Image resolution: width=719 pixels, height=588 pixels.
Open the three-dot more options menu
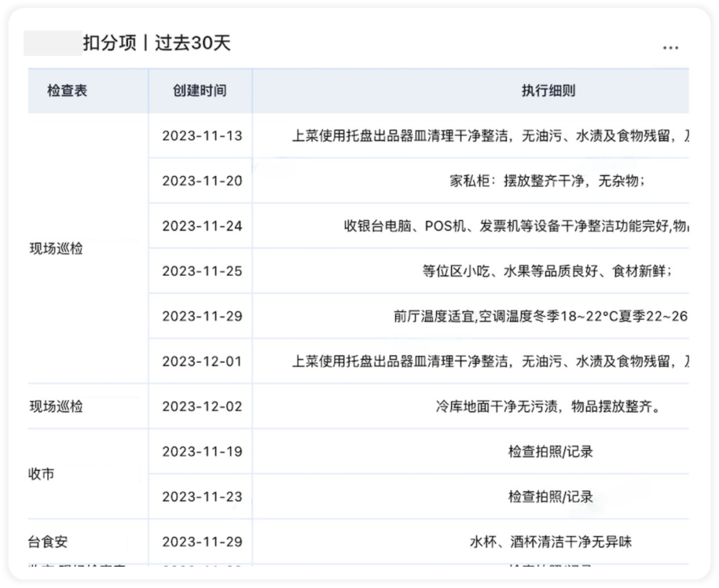(670, 48)
